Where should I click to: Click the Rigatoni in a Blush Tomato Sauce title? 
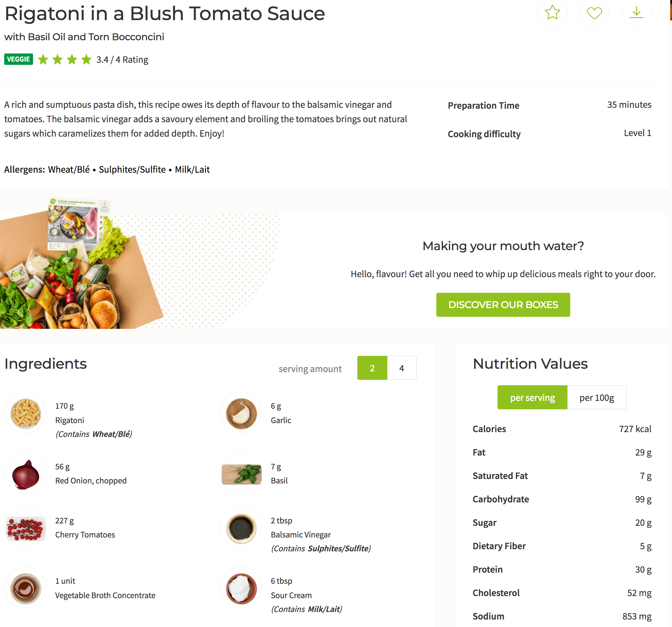pyautogui.click(x=165, y=14)
